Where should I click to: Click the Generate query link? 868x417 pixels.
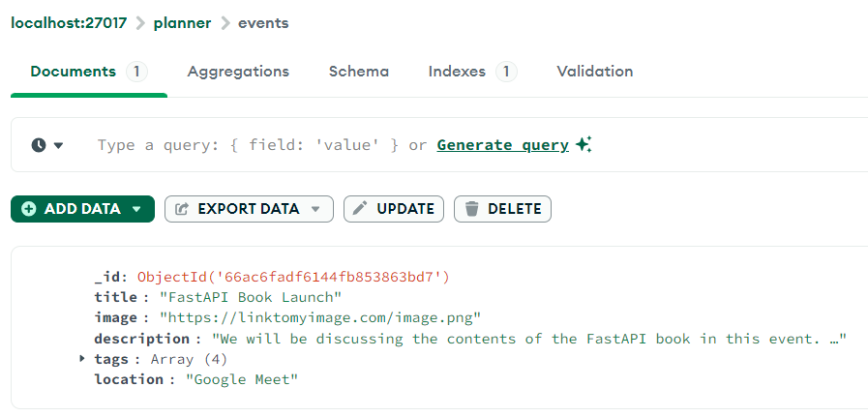pyautogui.click(x=502, y=145)
